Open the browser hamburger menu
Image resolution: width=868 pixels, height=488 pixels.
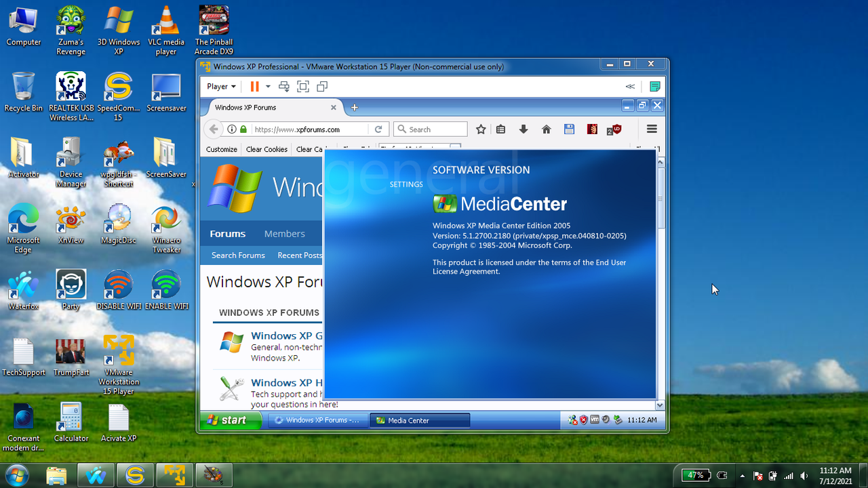[652, 129]
